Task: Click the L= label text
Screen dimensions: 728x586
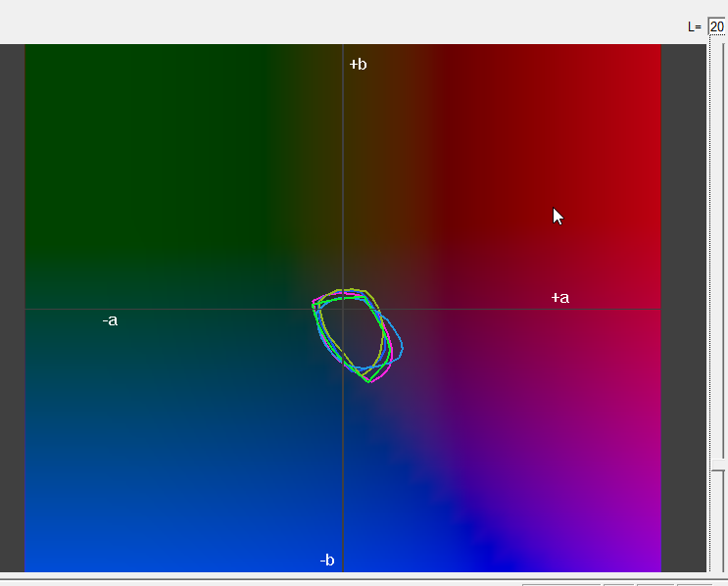Action: point(695,26)
